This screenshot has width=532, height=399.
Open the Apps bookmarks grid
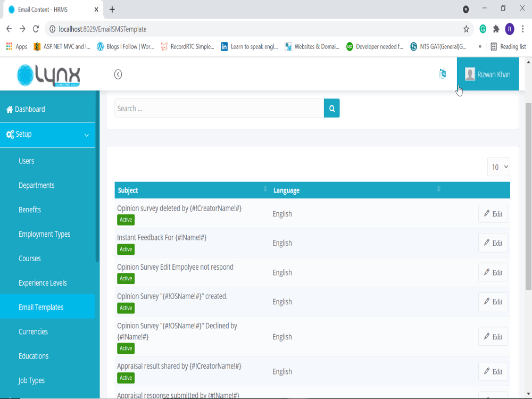click(16, 46)
